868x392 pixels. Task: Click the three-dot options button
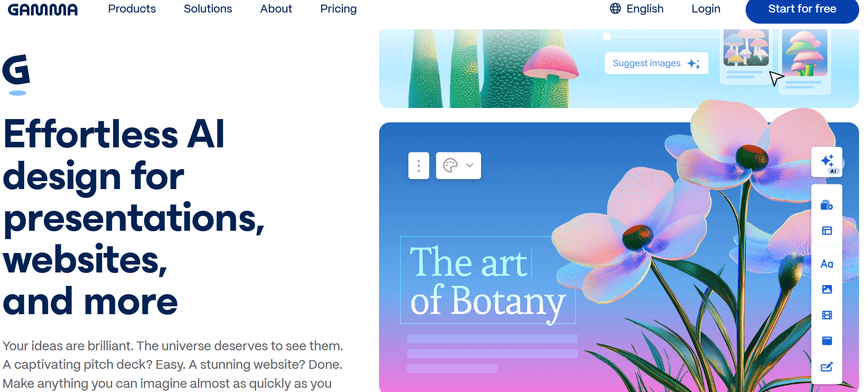tap(418, 165)
